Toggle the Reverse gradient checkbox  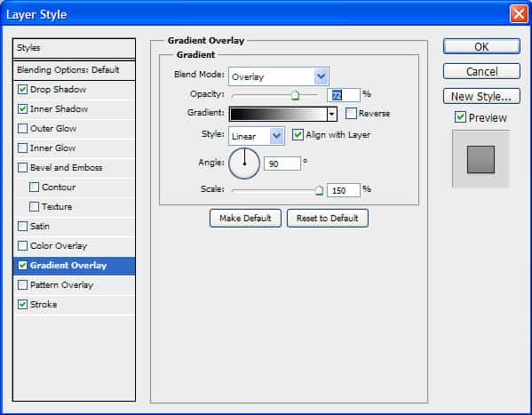tap(351, 114)
